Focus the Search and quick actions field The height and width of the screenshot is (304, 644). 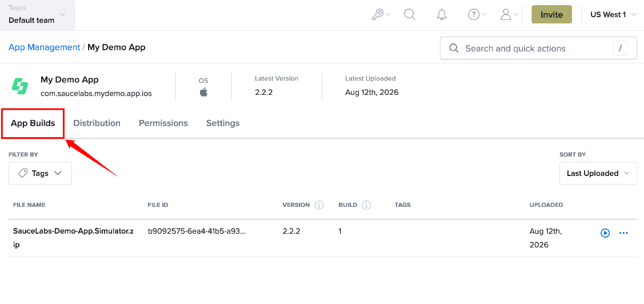[x=538, y=49]
